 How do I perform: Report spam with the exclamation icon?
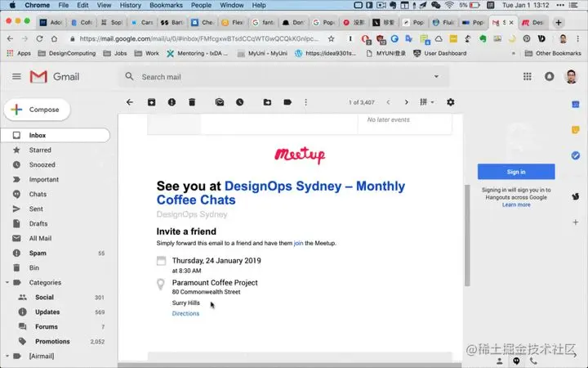tap(171, 102)
